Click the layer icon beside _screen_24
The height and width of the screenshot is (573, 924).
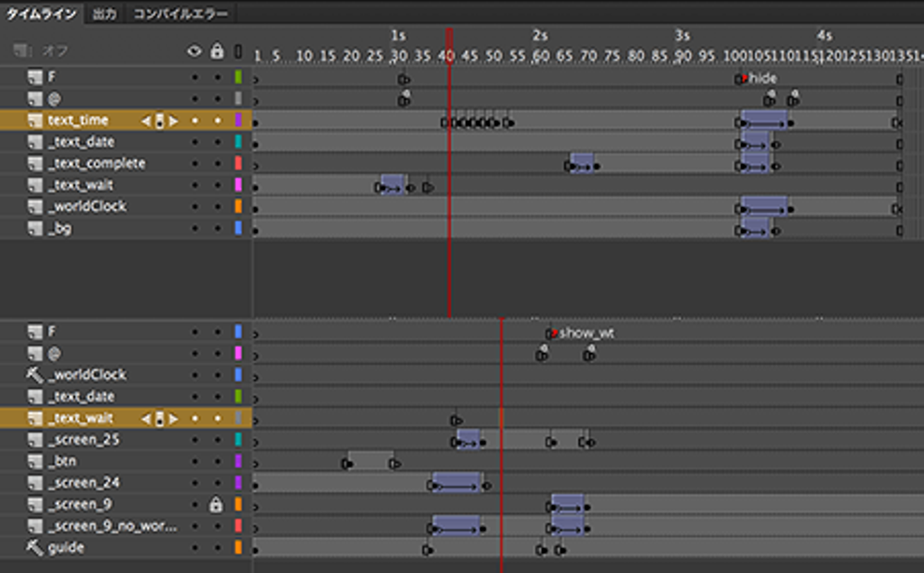click(35, 483)
